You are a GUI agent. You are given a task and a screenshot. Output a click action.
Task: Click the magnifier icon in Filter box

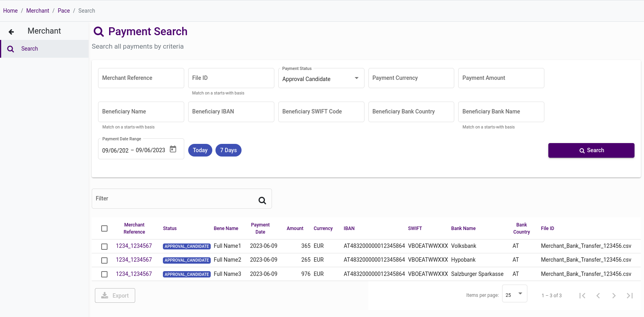[x=262, y=200]
